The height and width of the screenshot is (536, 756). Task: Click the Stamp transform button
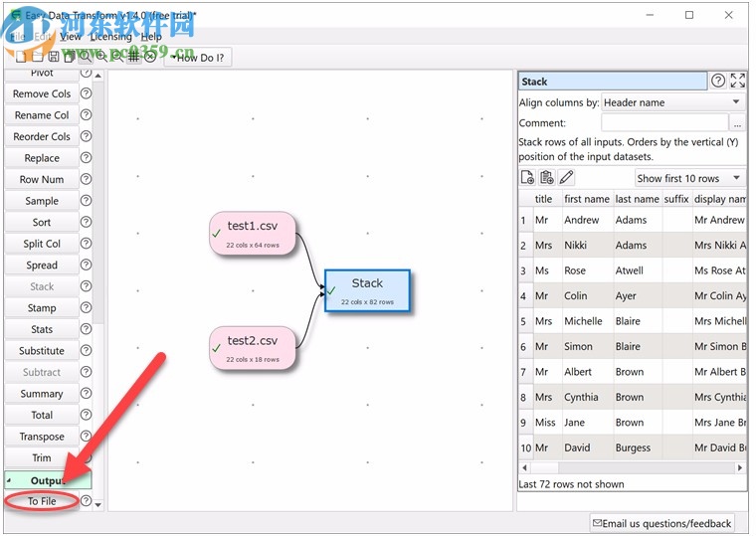pyautogui.click(x=42, y=308)
